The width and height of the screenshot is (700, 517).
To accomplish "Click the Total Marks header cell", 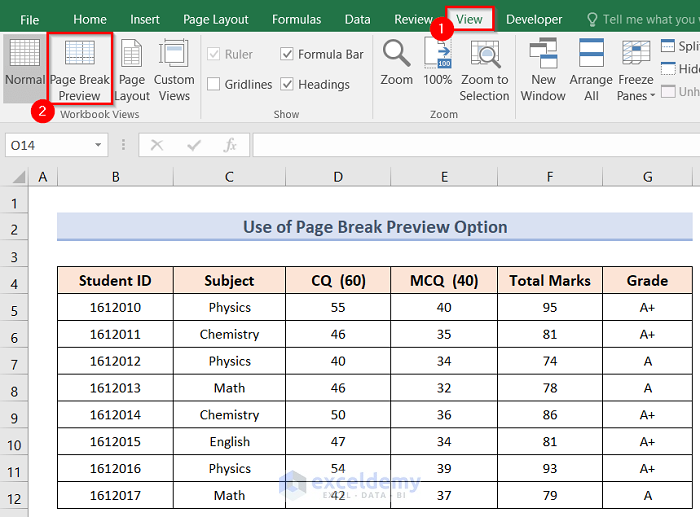I will click(x=550, y=280).
